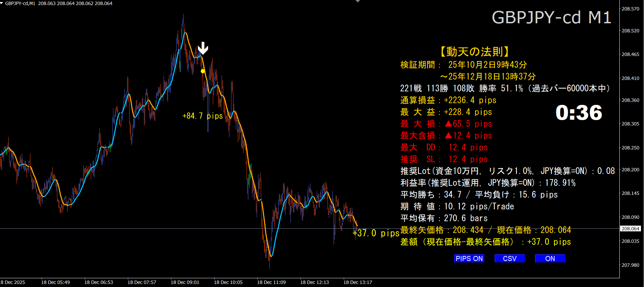This screenshot has width=644, height=287.
Task: Select the white down arrow sell signal
Action: click(203, 48)
